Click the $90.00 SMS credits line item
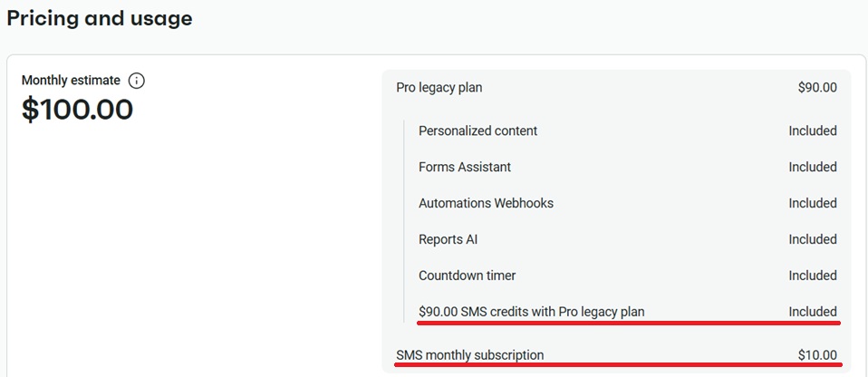 click(x=532, y=312)
